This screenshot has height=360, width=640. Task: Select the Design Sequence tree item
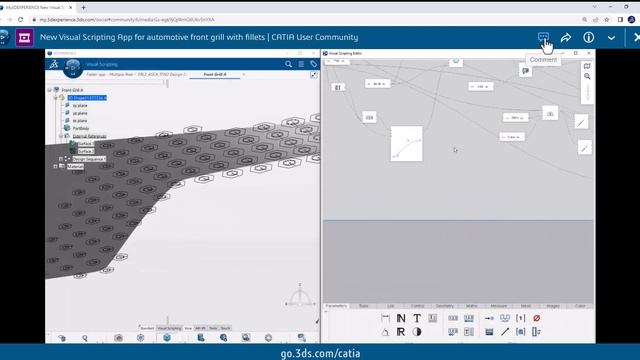tap(89, 159)
